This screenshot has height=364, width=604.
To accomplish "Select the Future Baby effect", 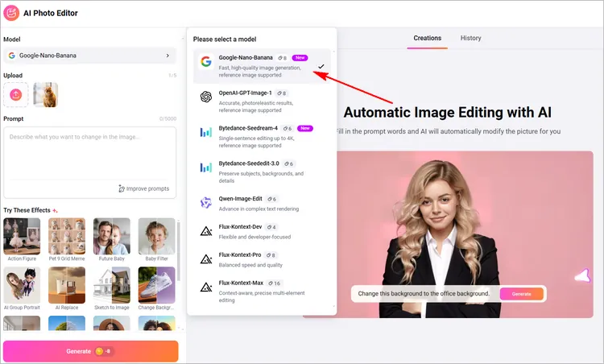I will (111, 238).
